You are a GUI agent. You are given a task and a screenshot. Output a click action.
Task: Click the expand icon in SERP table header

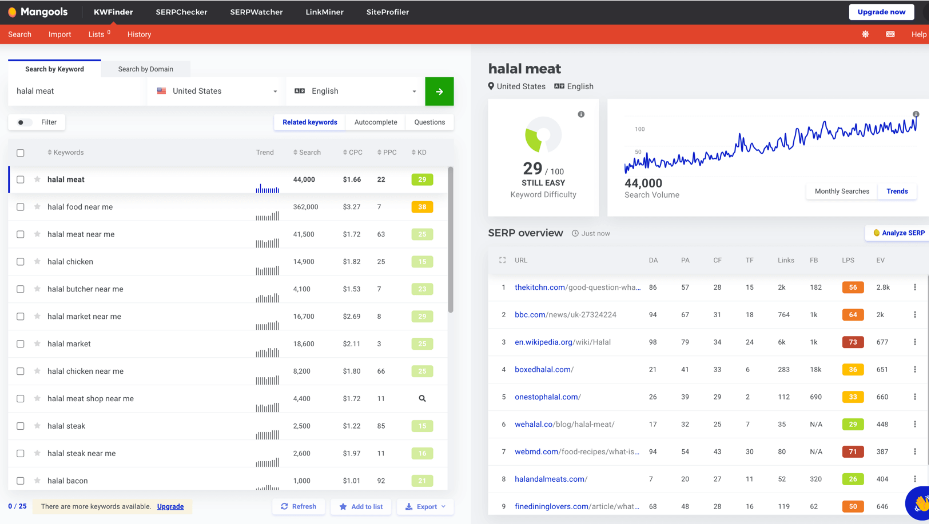[502, 260]
